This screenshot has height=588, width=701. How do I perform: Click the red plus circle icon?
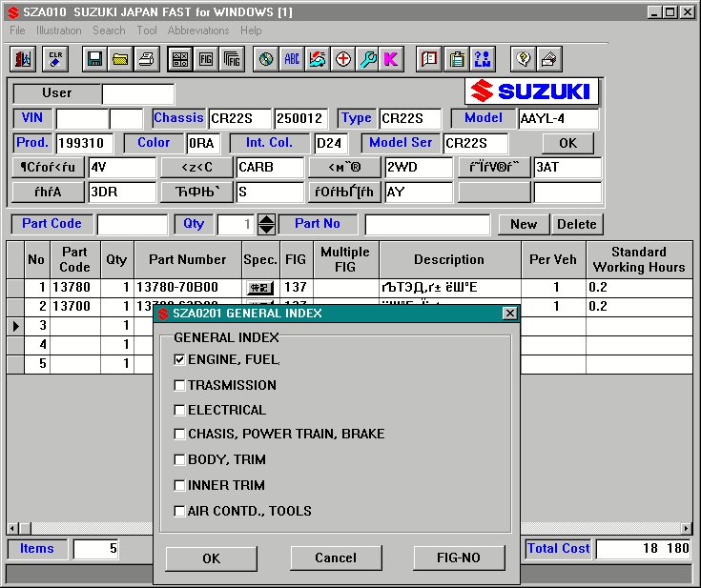tap(343, 59)
